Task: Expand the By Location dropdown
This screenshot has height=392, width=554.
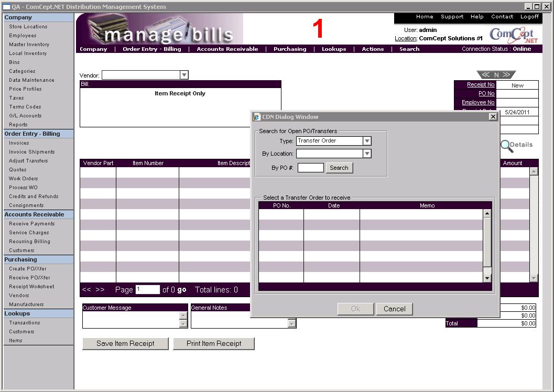Action: [x=367, y=154]
